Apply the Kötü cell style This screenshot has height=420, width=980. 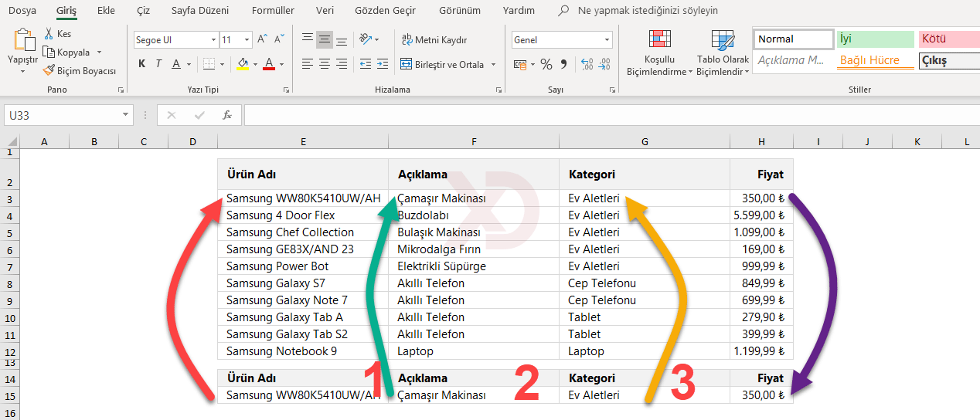tap(949, 39)
